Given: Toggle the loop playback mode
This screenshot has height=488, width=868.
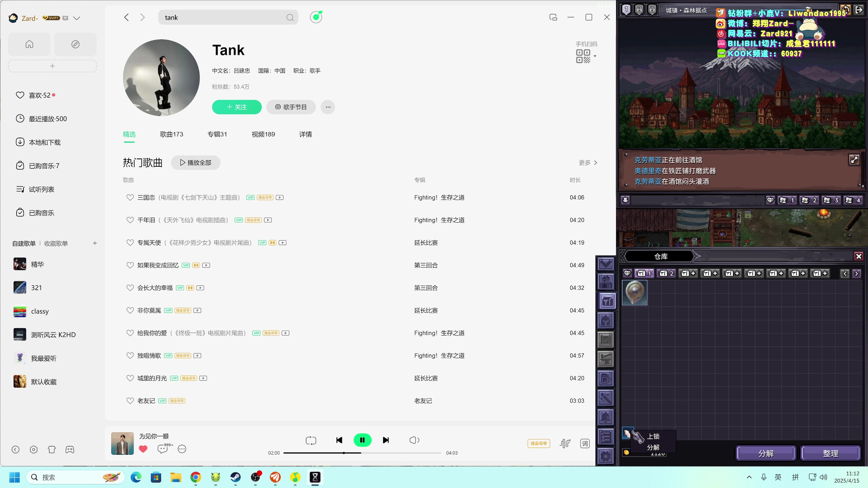Looking at the screenshot, I should [311, 440].
